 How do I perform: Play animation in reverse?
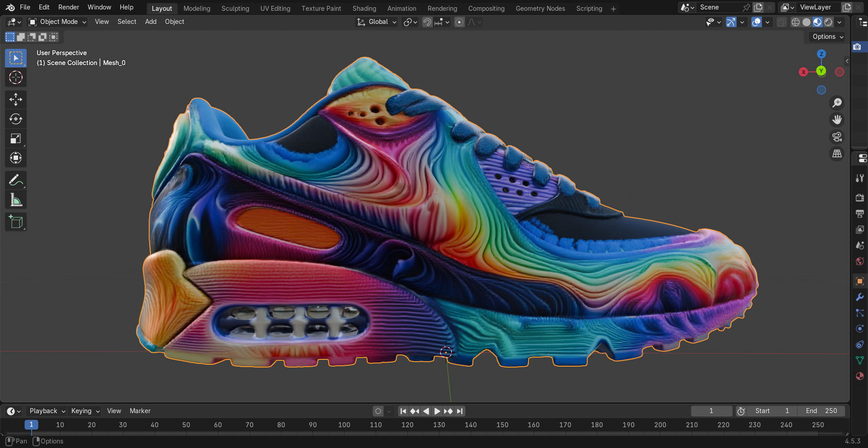click(426, 411)
